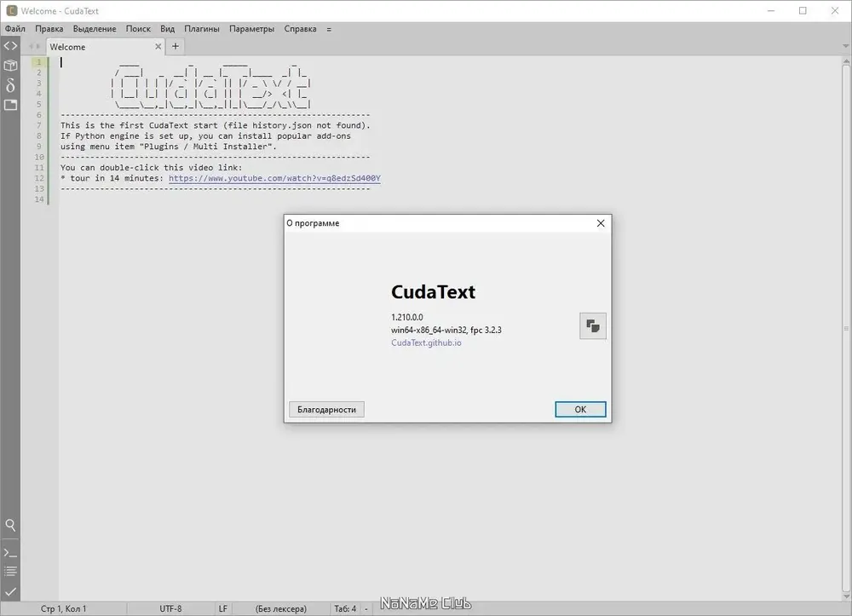This screenshot has height=616, width=852.
Task: Open the = menu item
Action: [329, 29]
